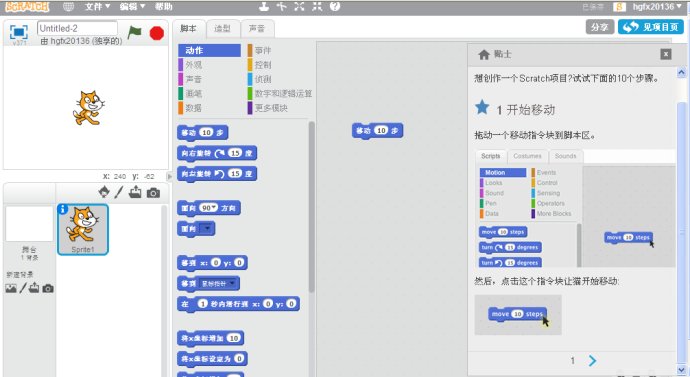Click the Scratch logo

pyautogui.click(x=27, y=7)
